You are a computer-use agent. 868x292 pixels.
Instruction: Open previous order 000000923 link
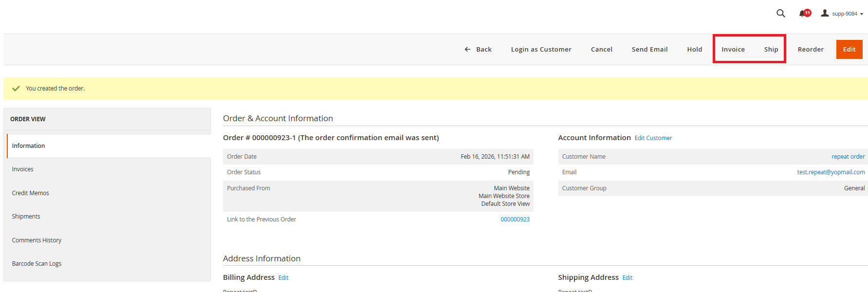pos(515,219)
